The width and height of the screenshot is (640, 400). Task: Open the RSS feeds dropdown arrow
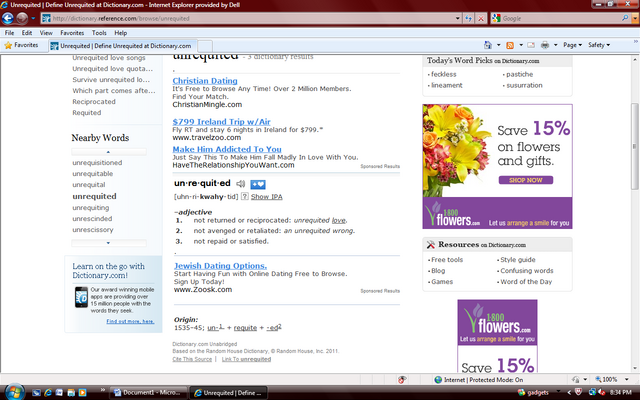coord(521,45)
